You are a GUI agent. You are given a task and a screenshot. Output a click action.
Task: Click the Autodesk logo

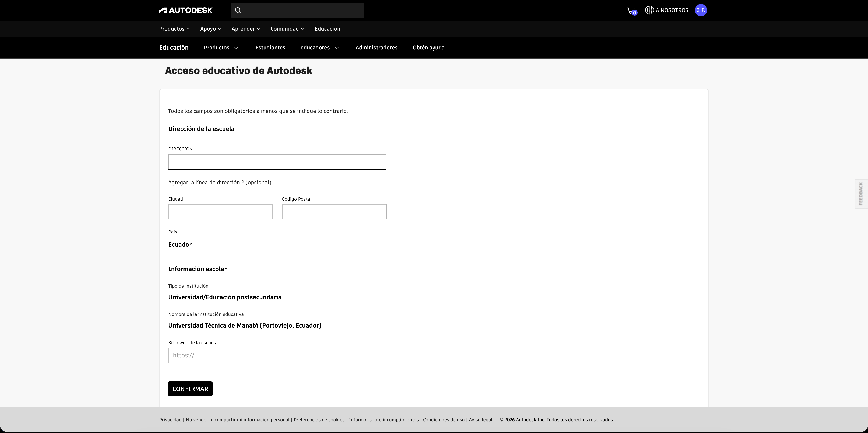(x=186, y=10)
